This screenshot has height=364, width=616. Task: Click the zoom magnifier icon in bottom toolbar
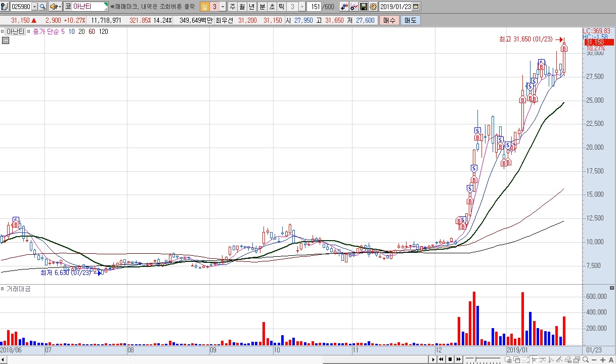pos(585,359)
